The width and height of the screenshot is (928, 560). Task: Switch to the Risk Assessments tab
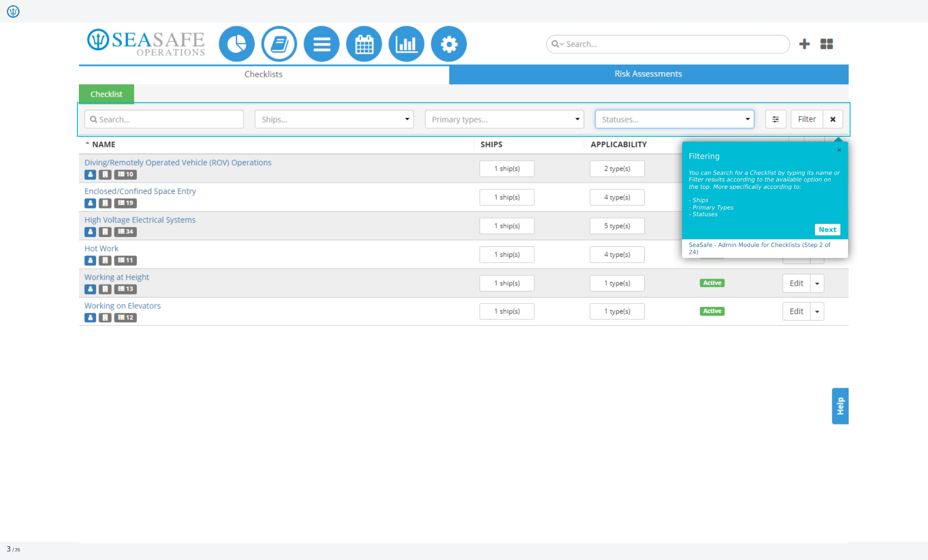click(x=648, y=74)
